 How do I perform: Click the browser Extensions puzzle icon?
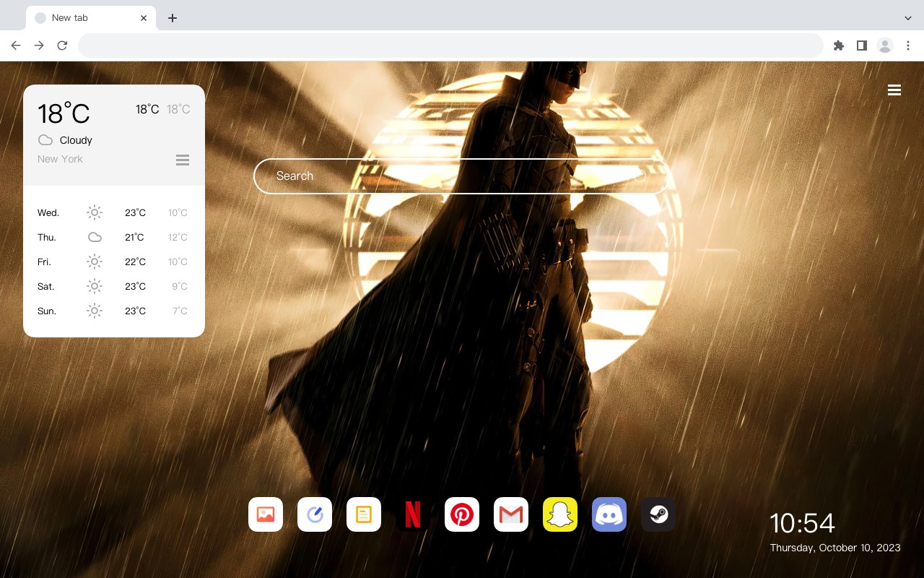tap(838, 46)
